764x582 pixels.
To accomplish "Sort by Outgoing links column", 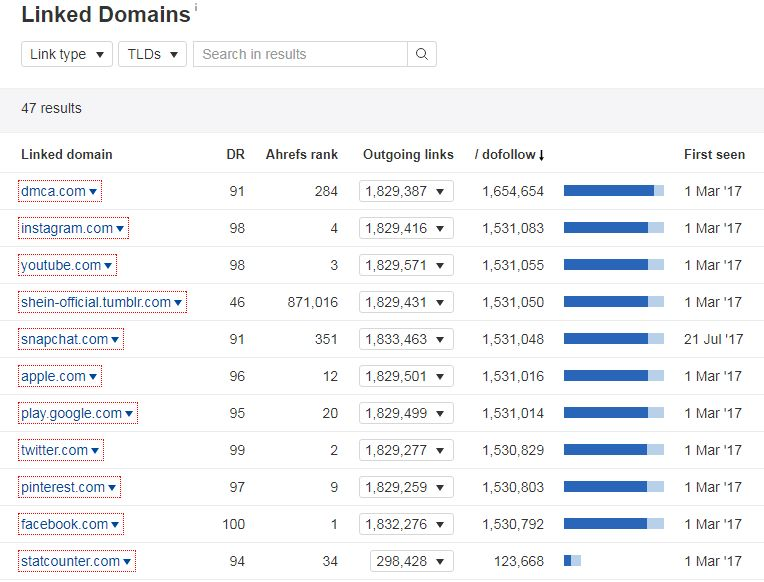I will 408,155.
